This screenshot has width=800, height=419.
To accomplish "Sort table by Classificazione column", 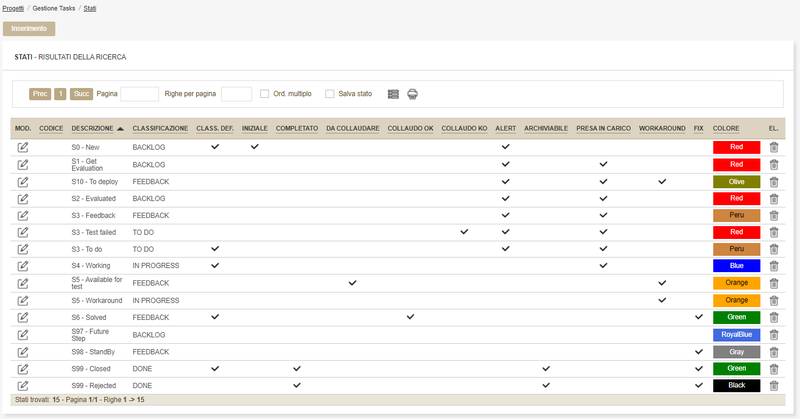I will 160,129.
